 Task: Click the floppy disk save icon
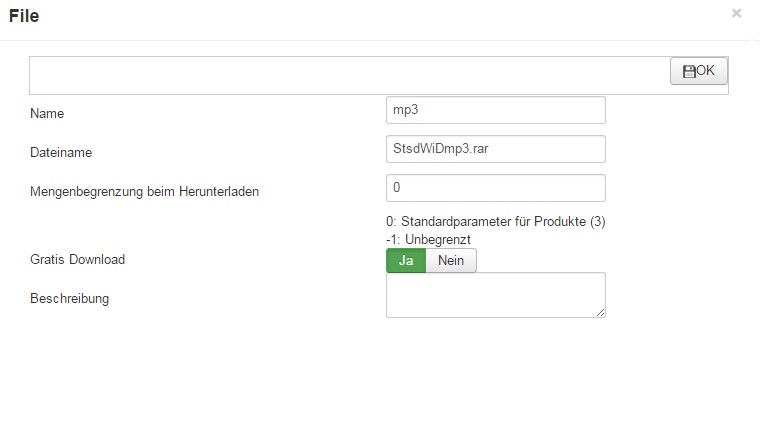[x=688, y=71]
